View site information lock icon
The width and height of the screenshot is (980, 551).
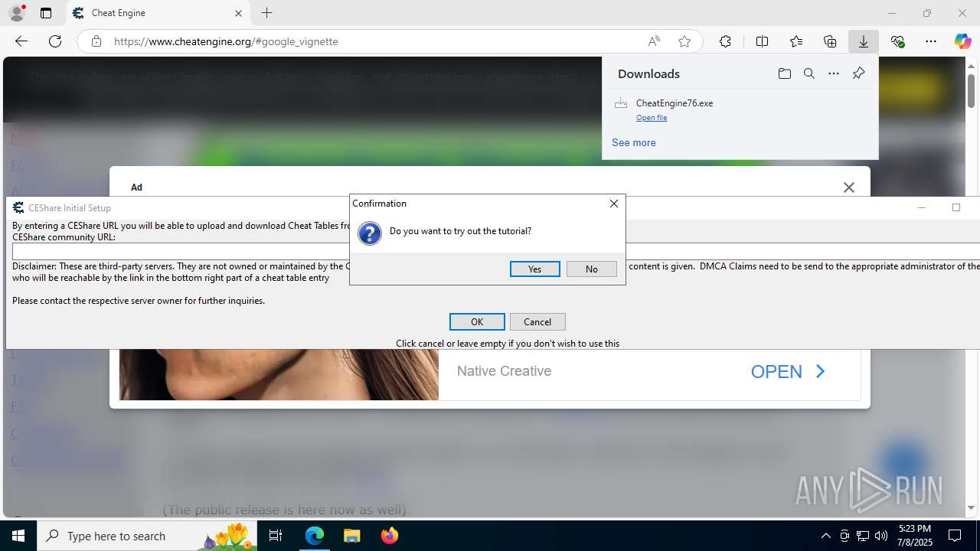point(96,41)
